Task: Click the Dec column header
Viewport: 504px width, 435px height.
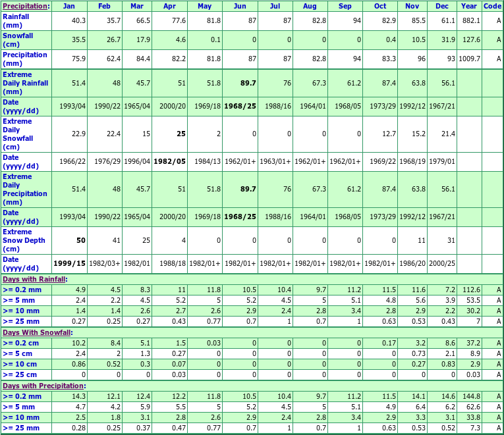Action: point(442,6)
